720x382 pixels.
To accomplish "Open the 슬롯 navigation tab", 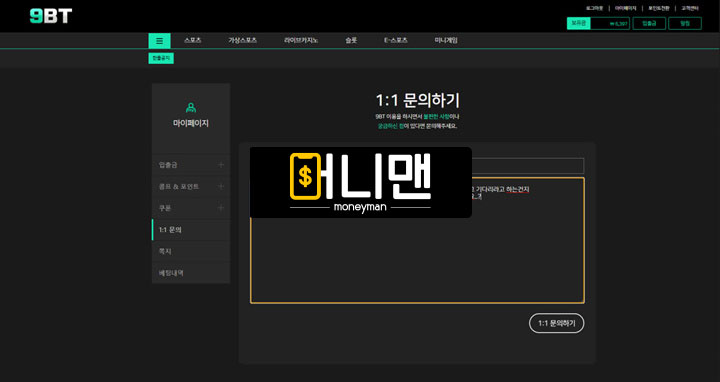I will pyautogui.click(x=351, y=40).
